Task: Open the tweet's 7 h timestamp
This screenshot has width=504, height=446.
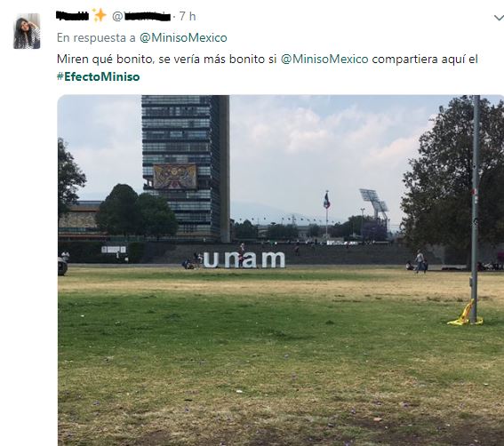Action: (188, 16)
